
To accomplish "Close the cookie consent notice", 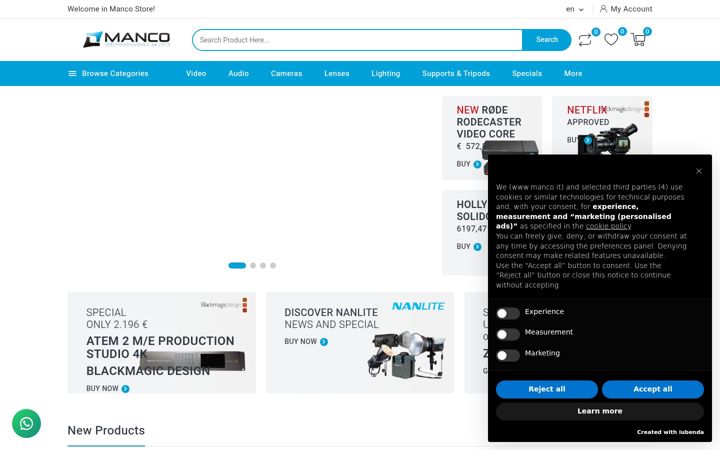I will [x=699, y=171].
